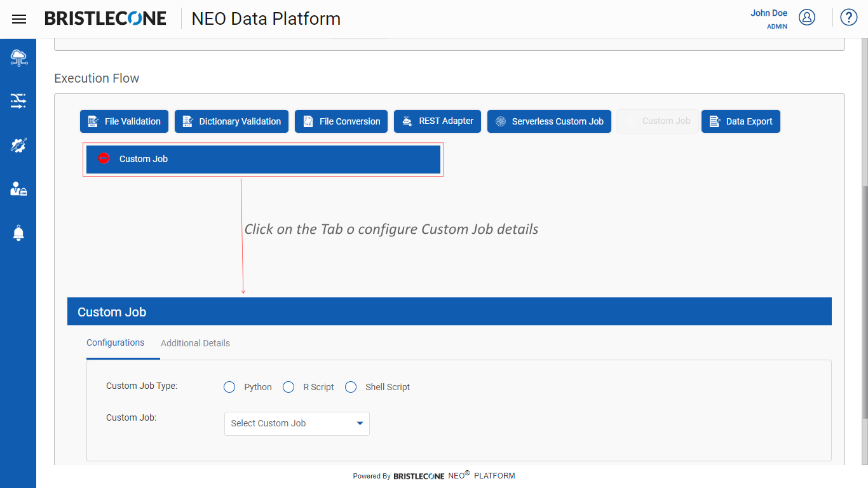
Task: Click the NEO Data Platform title
Action: [x=266, y=19]
